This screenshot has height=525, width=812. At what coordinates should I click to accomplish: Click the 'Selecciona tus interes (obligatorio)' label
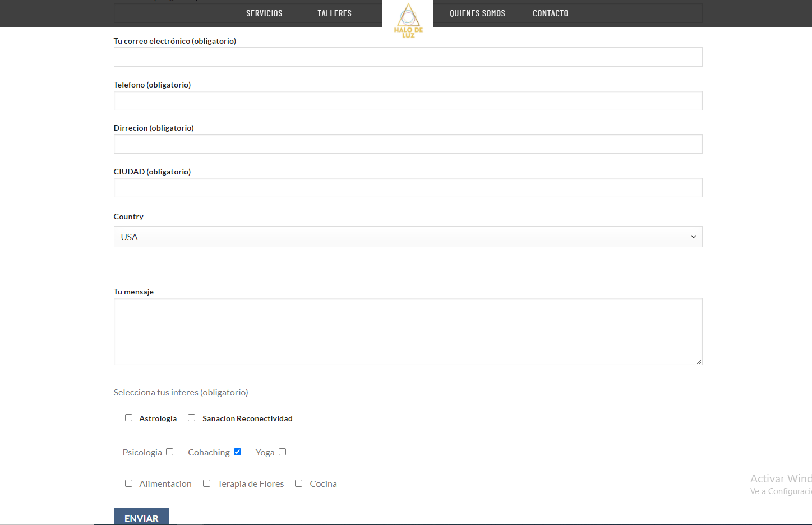(x=181, y=393)
